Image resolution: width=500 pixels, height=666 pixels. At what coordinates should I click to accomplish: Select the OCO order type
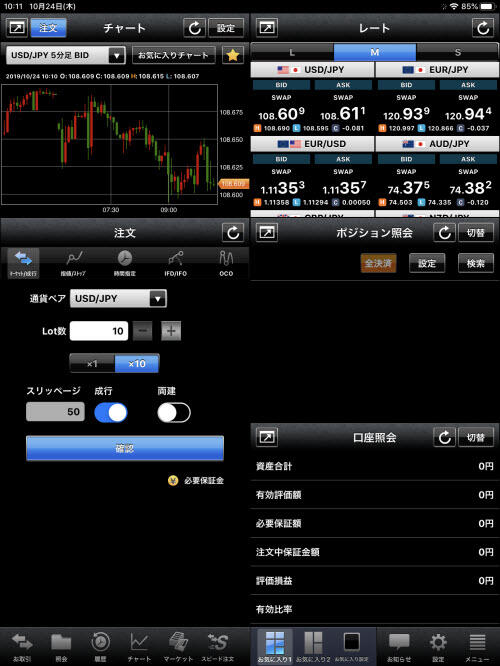[226, 263]
